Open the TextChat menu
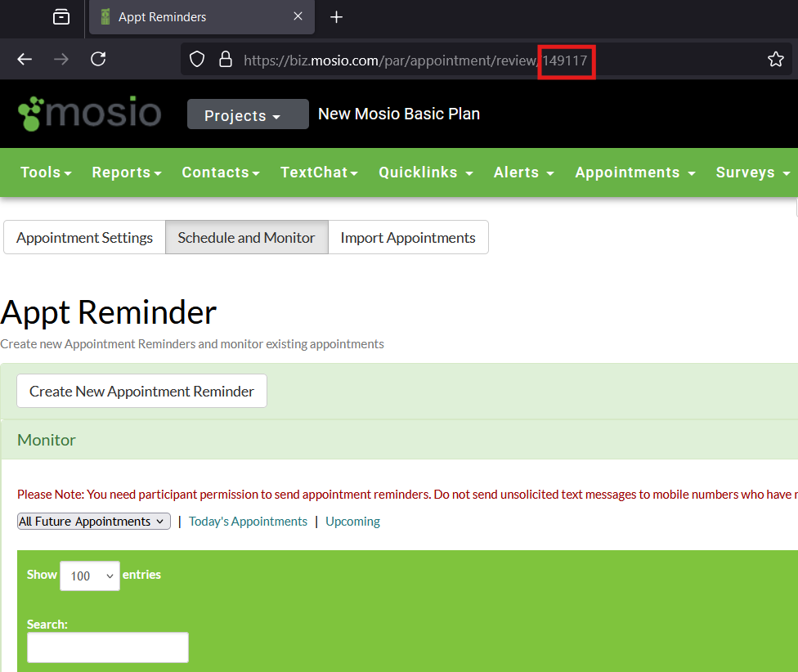Image resolution: width=798 pixels, height=672 pixels. [x=319, y=172]
